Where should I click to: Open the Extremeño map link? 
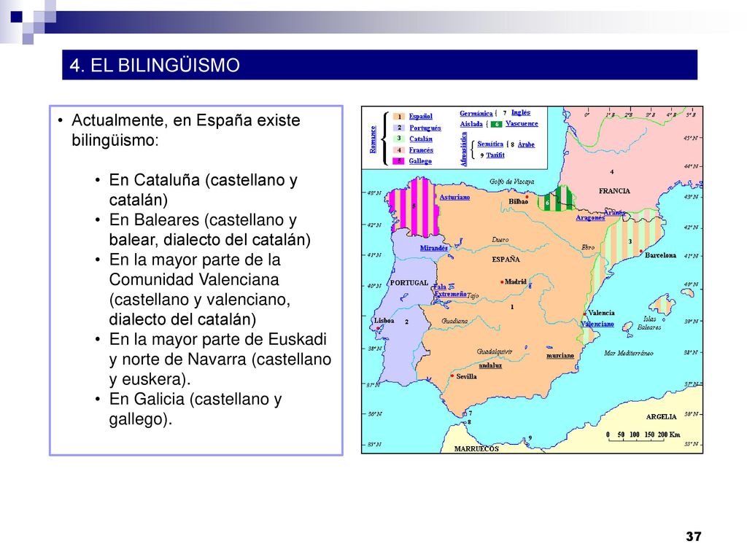pyautogui.click(x=450, y=295)
